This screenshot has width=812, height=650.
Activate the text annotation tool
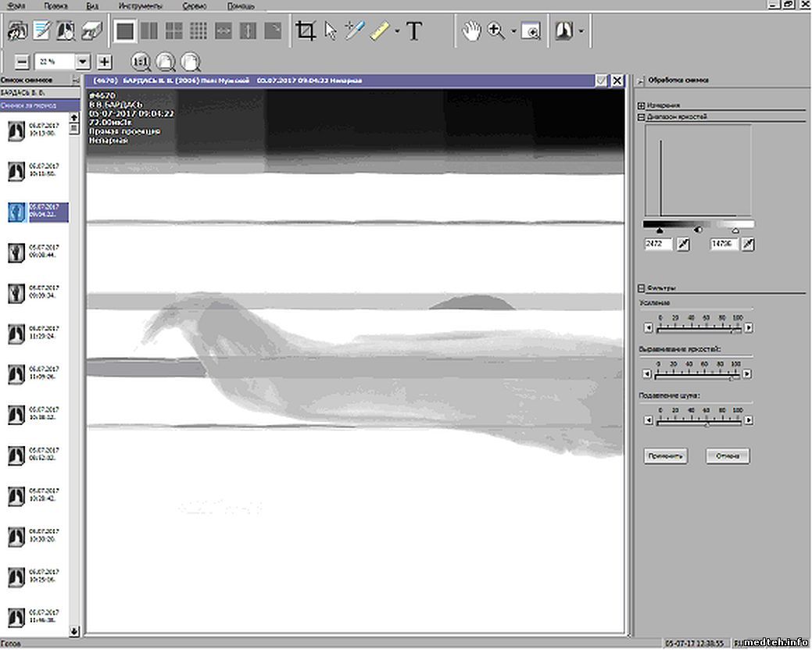(x=414, y=31)
